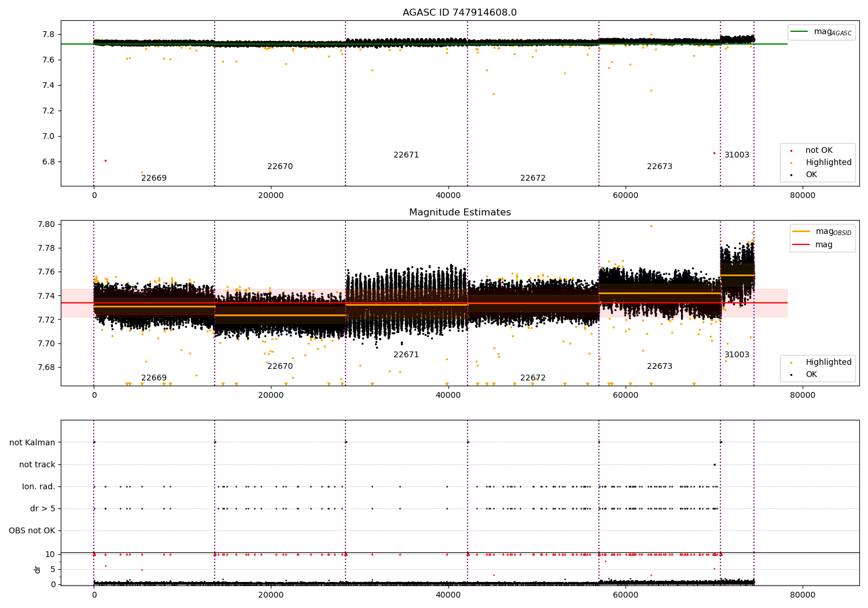Click the 'Ion. rad.' axis label

[x=39, y=487]
